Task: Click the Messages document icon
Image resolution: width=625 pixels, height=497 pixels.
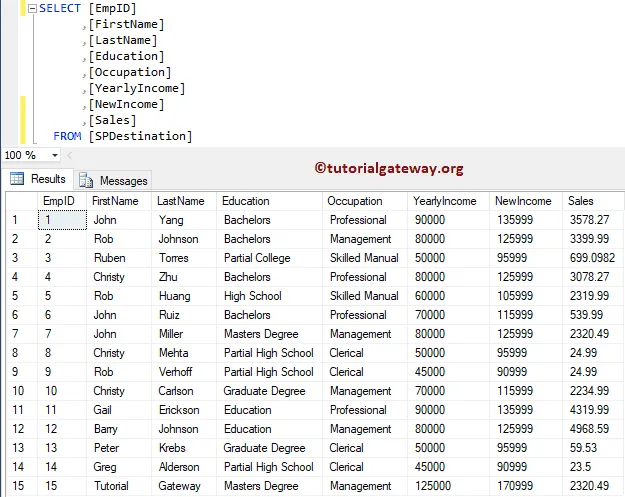Action: (x=86, y=181)
